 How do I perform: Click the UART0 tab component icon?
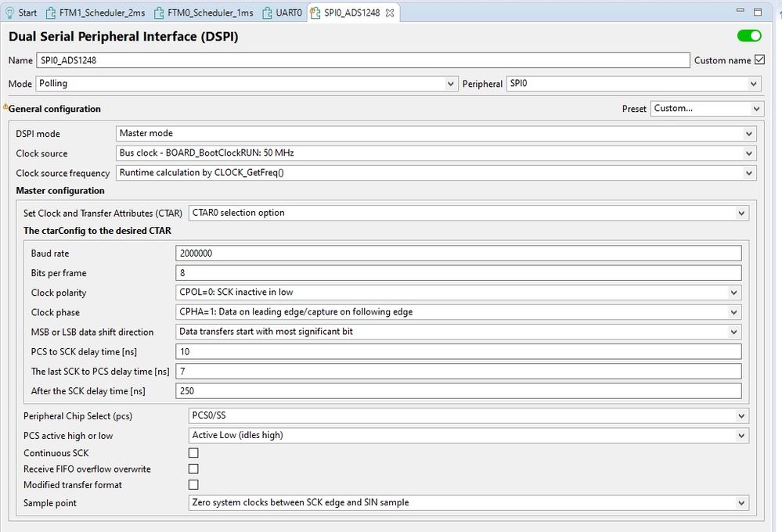click(267, 13)
